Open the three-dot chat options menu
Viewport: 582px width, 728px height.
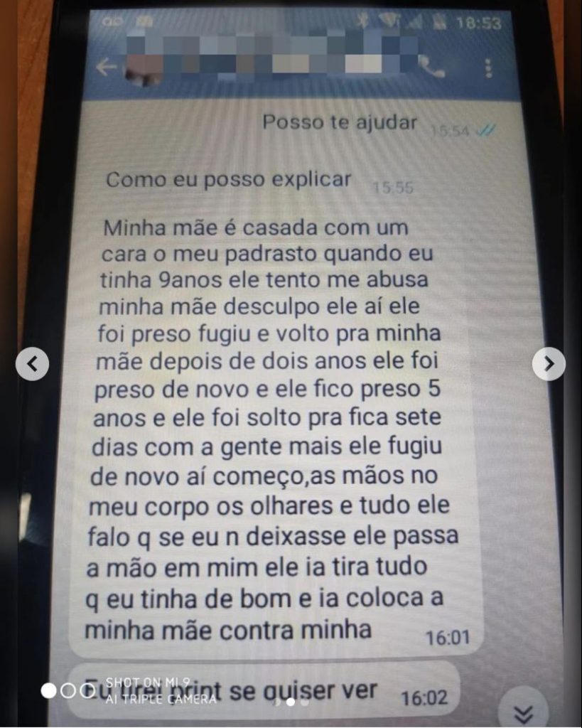tap(488, 68)
